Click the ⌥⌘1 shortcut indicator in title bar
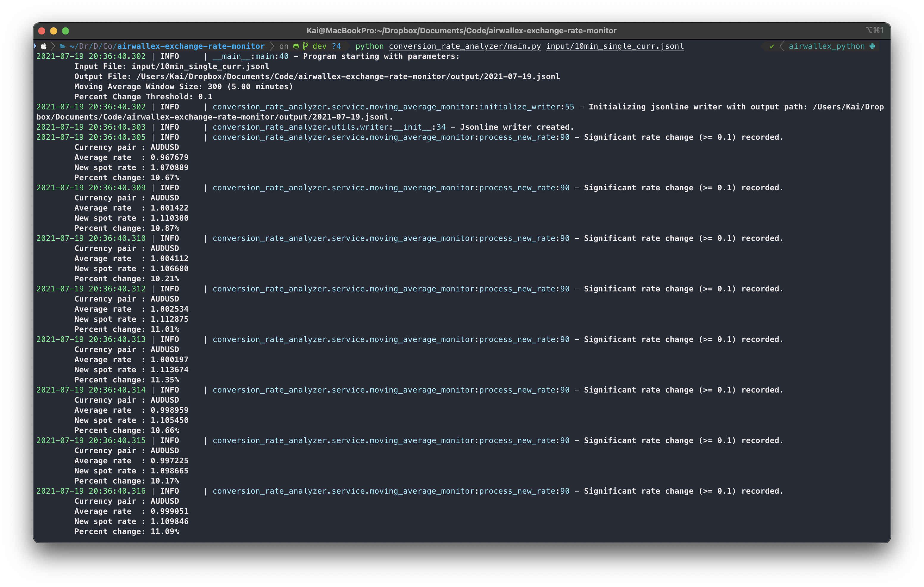This screenshot has width=924, height=587. point(875,30)
